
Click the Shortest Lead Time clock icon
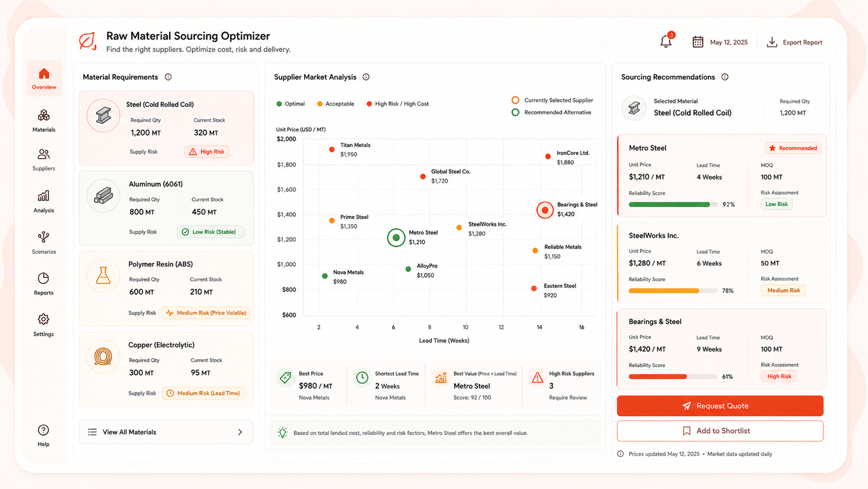362,378
